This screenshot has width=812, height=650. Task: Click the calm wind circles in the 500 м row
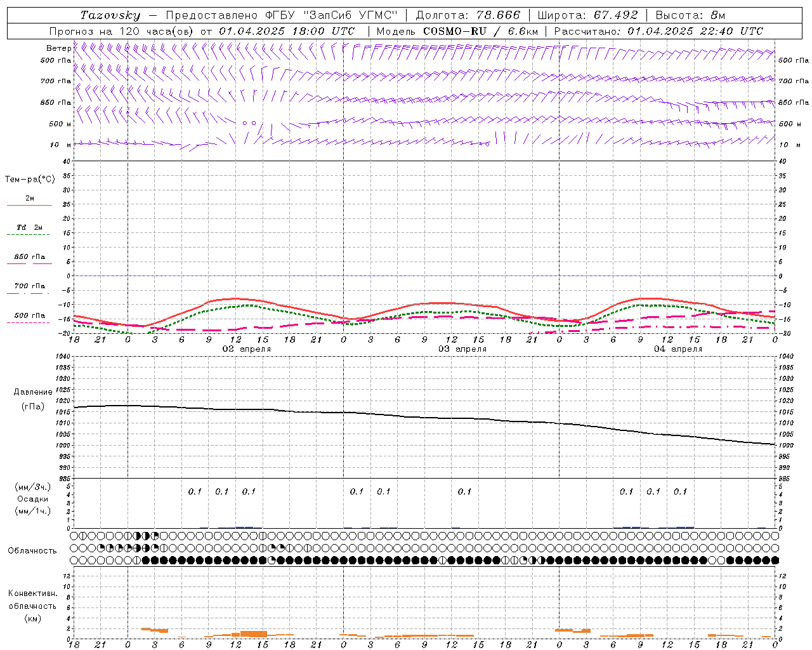point(249,123)
